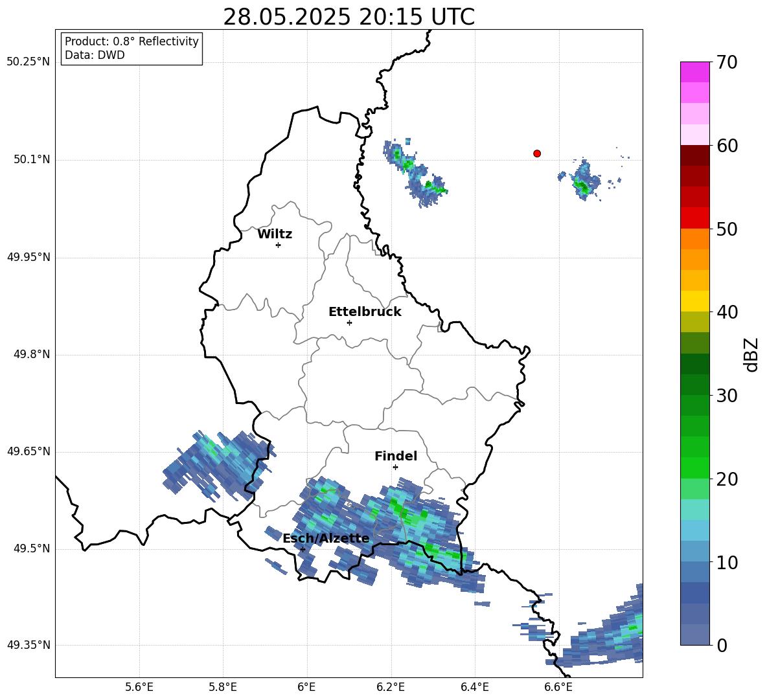Select the Wiltz city label
This screenshot has width=767, height=700.
tap(275, 234)
